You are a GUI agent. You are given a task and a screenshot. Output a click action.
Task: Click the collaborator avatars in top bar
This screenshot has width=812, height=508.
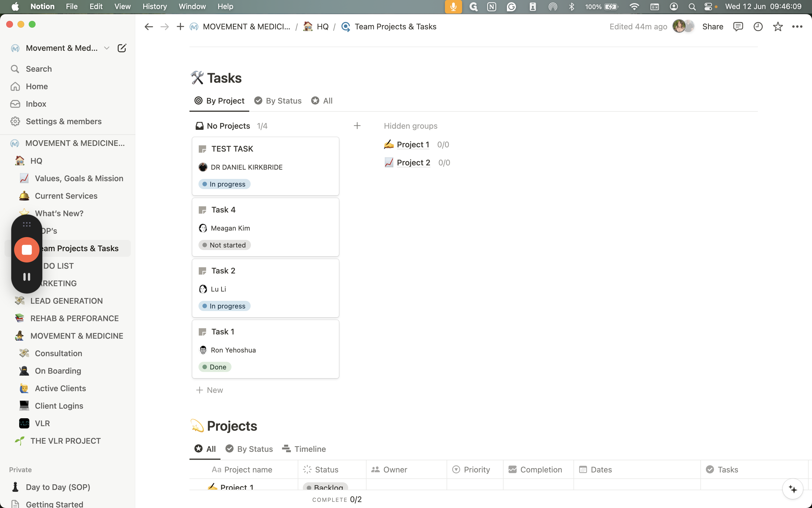[683, 26]
